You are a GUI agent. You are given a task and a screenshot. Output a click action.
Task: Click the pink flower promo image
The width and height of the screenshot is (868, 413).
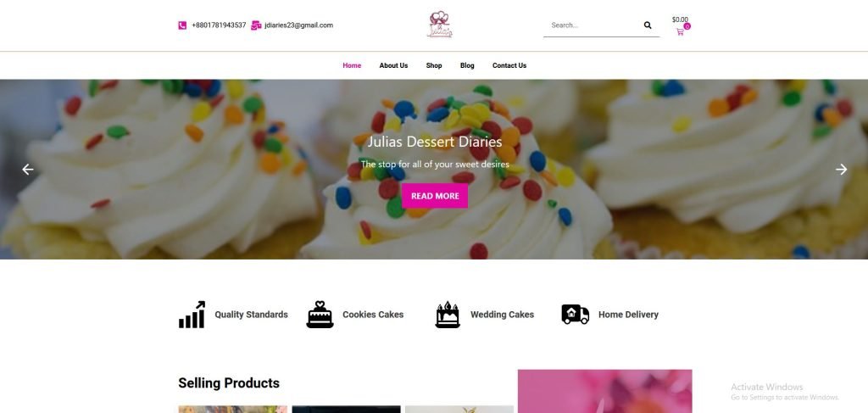[x=604, y=392]
